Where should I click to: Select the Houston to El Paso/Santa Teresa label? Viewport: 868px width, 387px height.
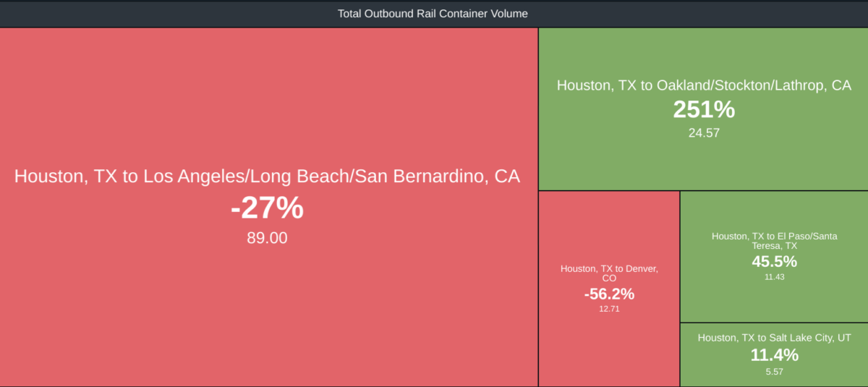(x=774, y=241)
